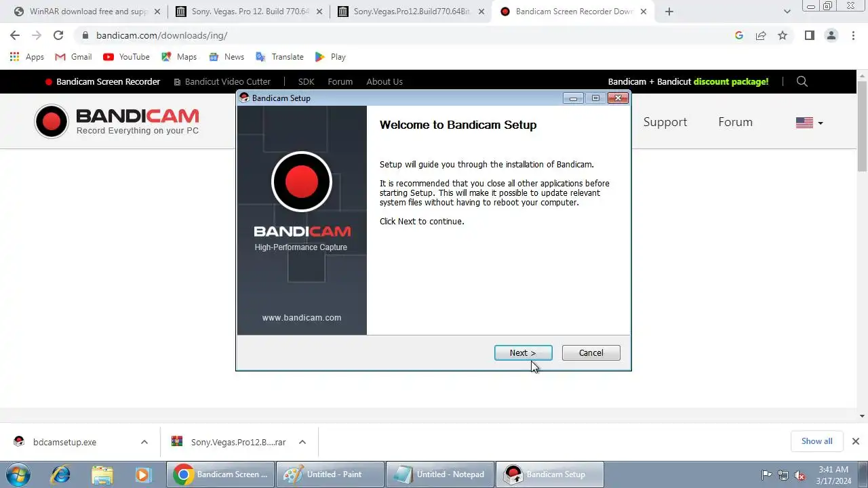The height and width of the screenshot is (488, 868).
Task: Open Forum link in black top bar
Action: click(340, 81)
